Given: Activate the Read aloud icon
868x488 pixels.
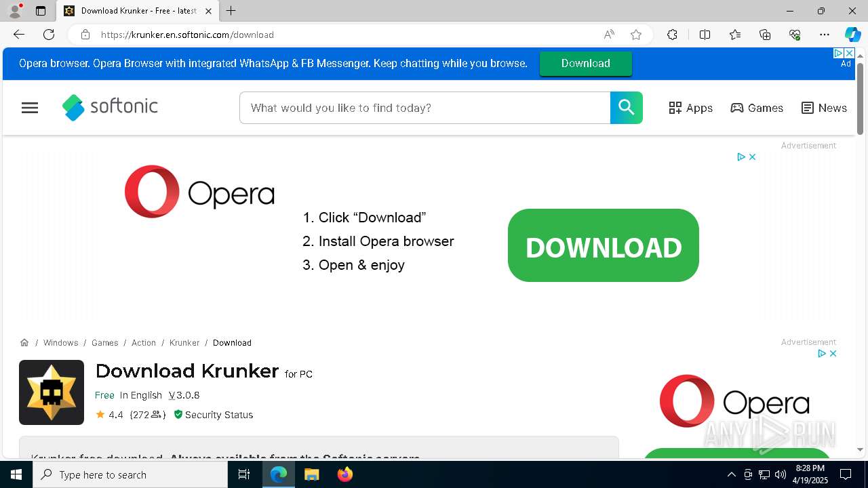Looking at the screenshot, I should 609,35.
